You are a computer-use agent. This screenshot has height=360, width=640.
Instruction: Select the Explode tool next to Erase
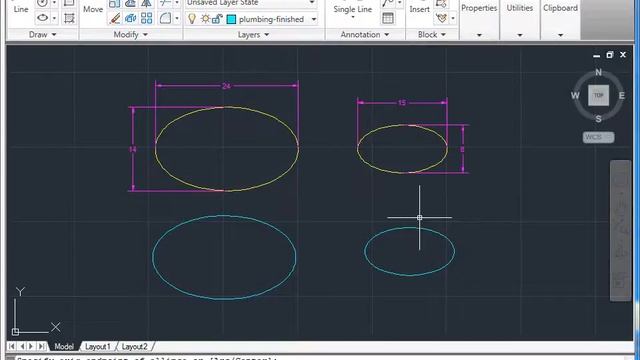131,18
